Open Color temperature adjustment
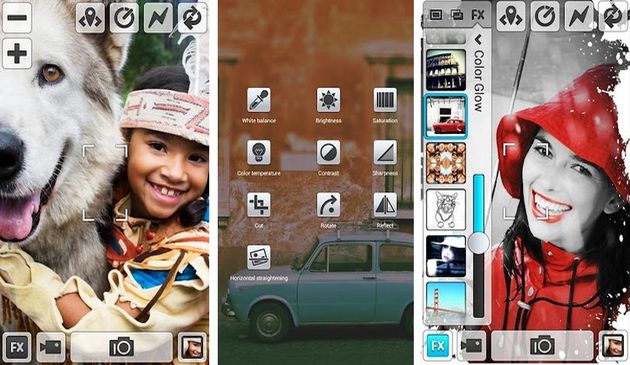The image size is (630, 365). 259,152
